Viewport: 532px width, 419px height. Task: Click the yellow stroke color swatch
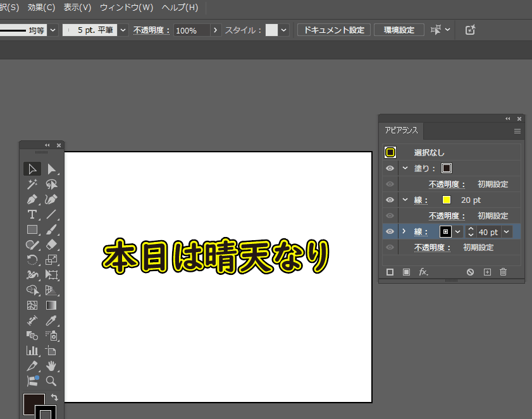point(447,200)
